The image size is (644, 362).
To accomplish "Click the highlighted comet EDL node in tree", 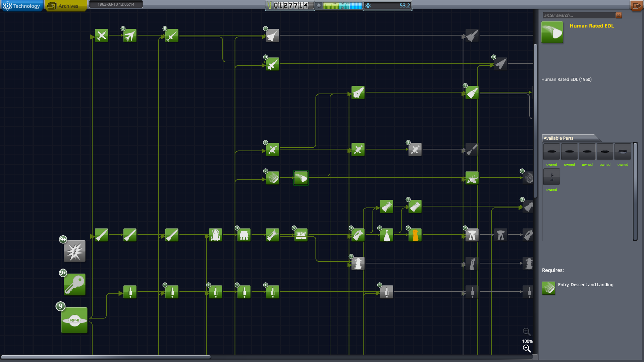I will tap(301, 178).
